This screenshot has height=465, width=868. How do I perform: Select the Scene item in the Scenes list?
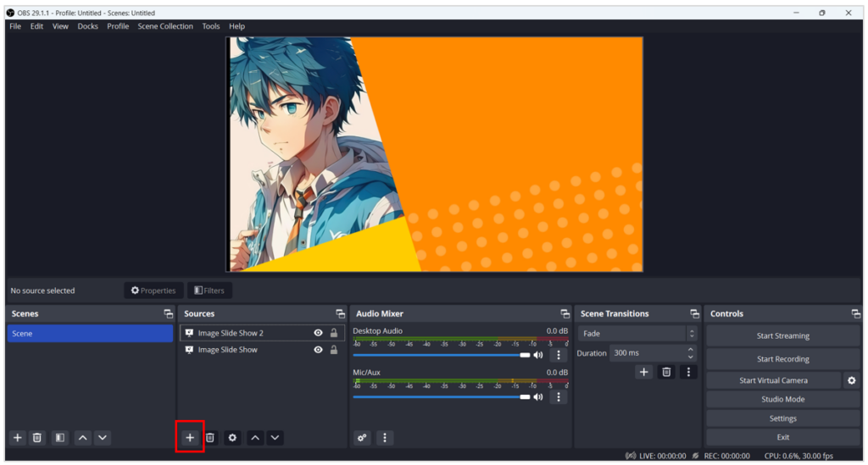pyautogui.click(x=89, y=334)
